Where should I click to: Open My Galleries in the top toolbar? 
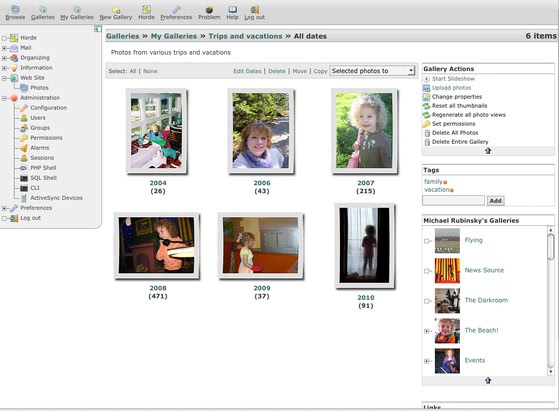click(77, 13)
